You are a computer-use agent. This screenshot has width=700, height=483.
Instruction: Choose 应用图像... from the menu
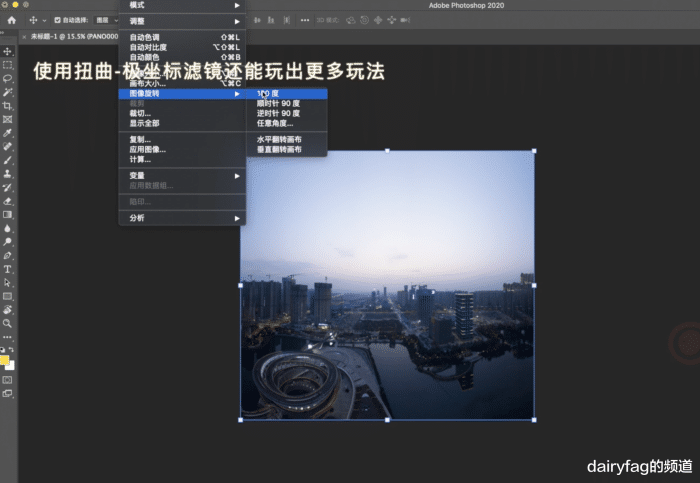[182, 150]
